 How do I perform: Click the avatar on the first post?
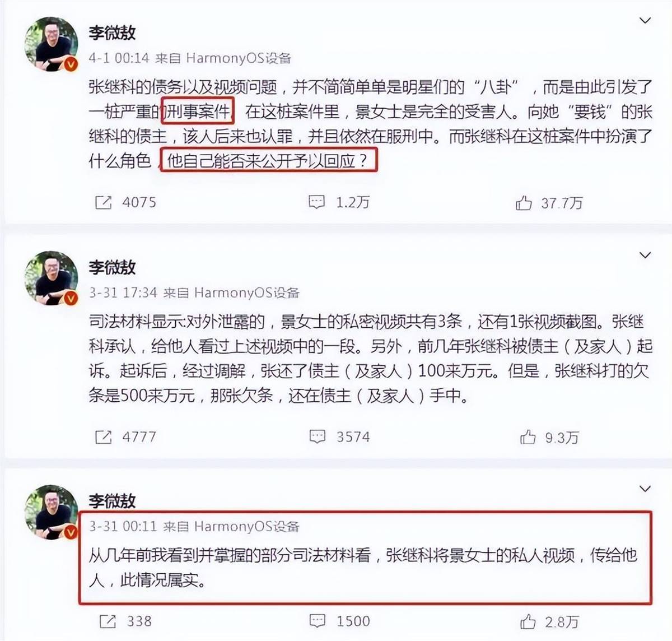(x=51, y=44)
